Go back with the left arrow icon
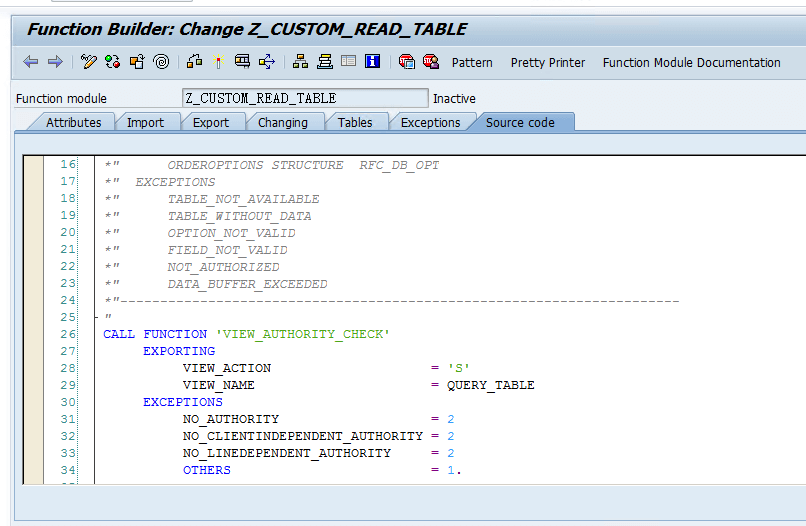Viewport: 806px width, 526px height. pos(31,62)
